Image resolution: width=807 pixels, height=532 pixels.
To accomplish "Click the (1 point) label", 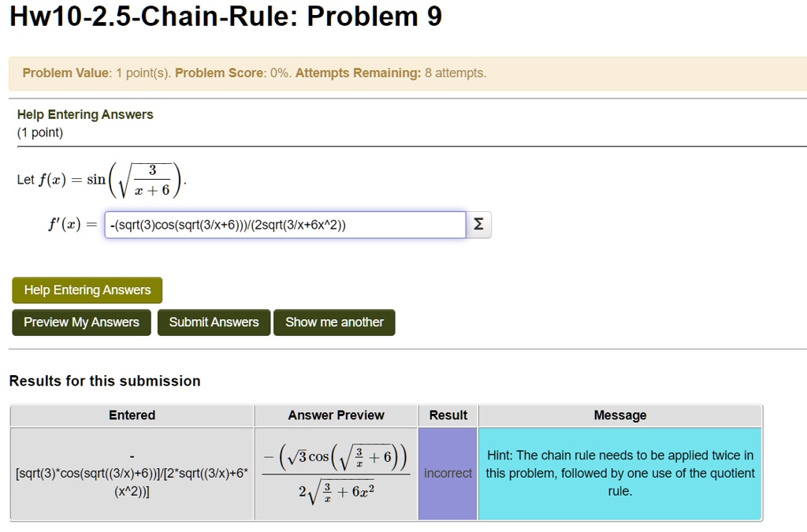I will click(x=40, y=132).
